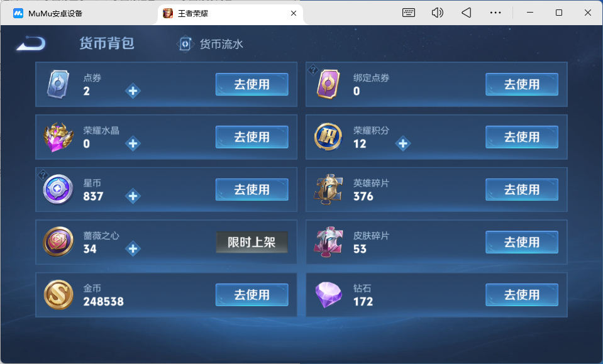Image resolution: width=603 pixels, height=364 pixels.
Task: Open 货币流水 currency history
Action: click(210, 44)
